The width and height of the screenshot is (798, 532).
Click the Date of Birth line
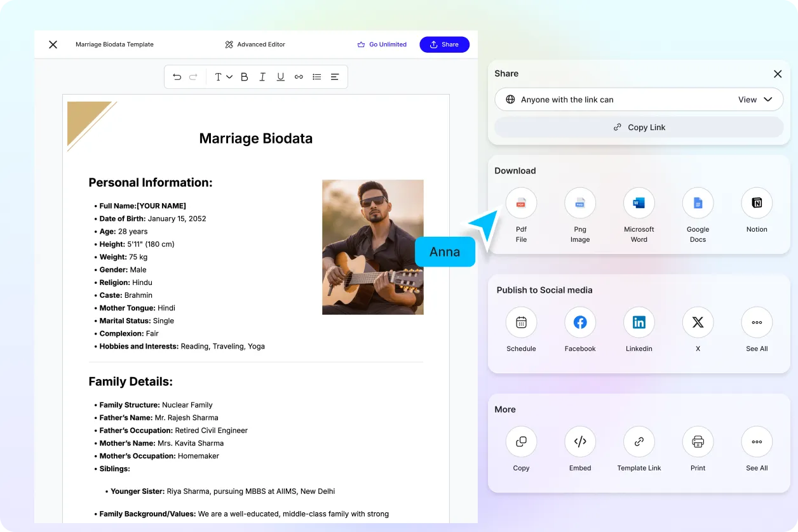[152, 218]
